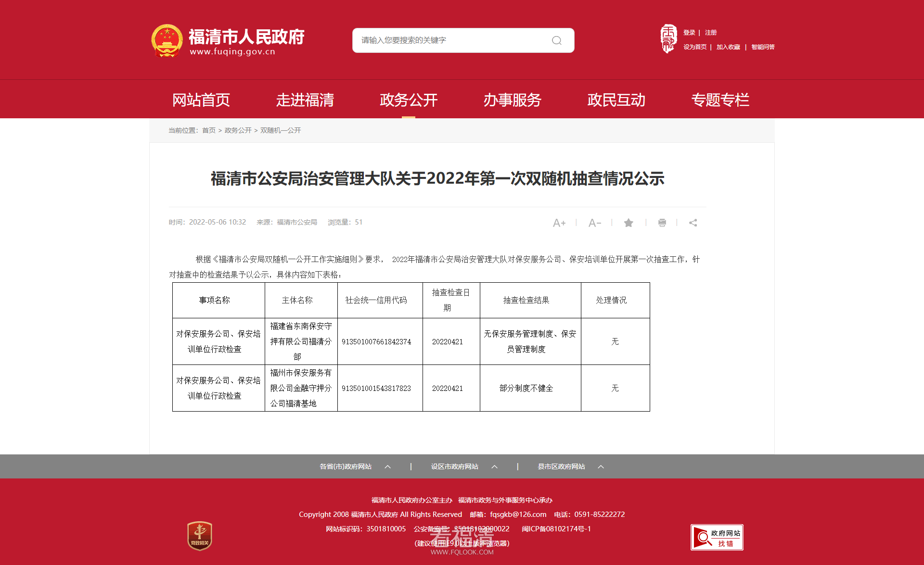Click the party and government organ badge
Image resolution: width=924 pixels, height=565 pixels.
(x=200, y=536)
